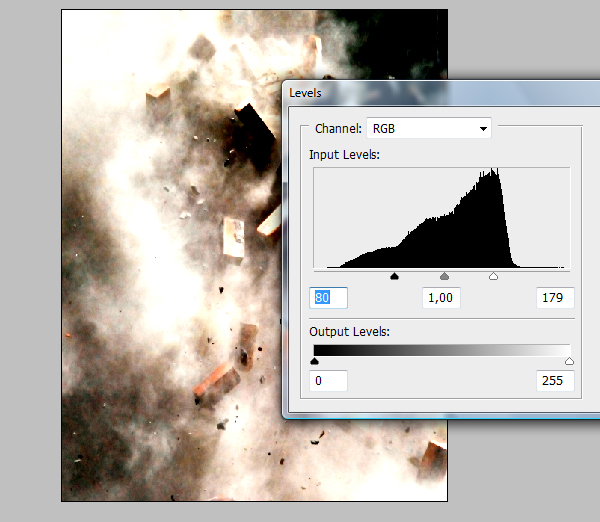Screen dimensions: 600x522
Task: Click the output levels gradient bar
Action: (442, 350)
